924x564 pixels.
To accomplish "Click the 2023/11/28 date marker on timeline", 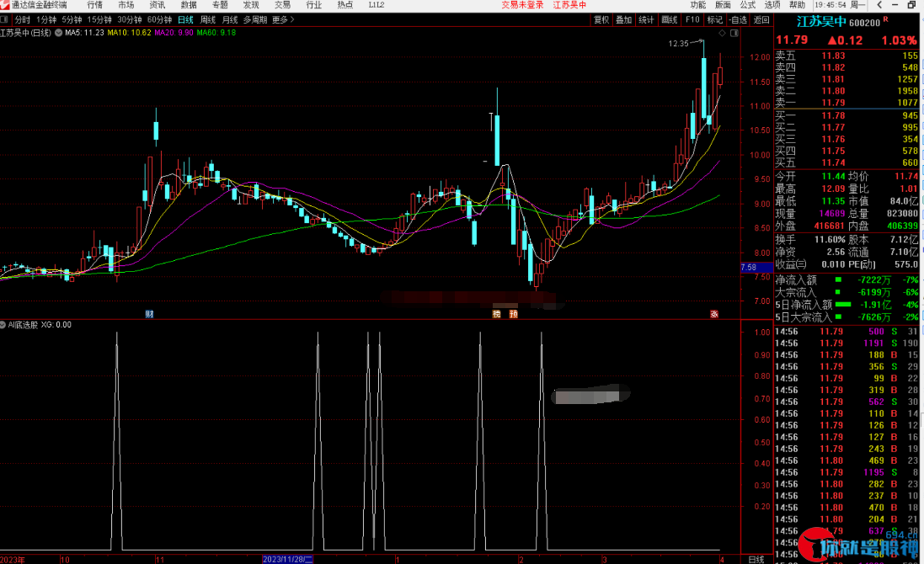I will point(287,559).
